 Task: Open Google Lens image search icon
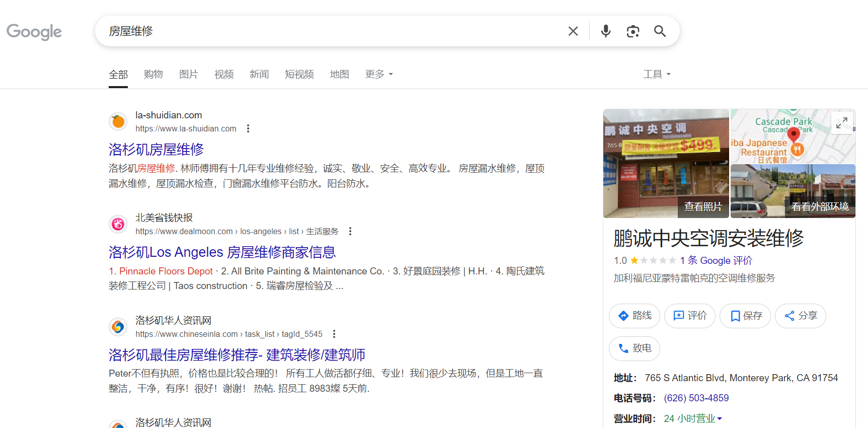click(633, 31)
